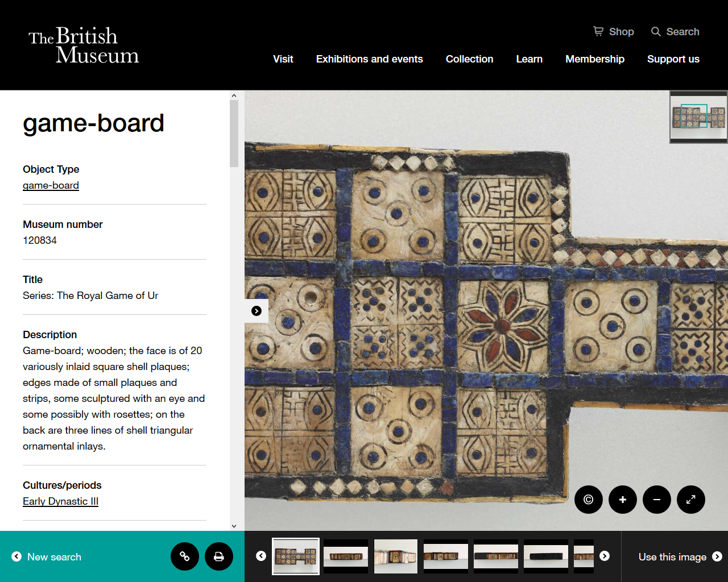Click the copyright info icon
This screenshot has width=728, height=582.
pos(589,500)
